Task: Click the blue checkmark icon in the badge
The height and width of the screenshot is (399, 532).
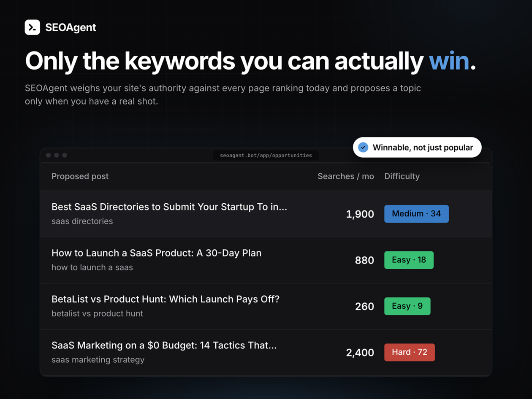Action: coord(363,148)
